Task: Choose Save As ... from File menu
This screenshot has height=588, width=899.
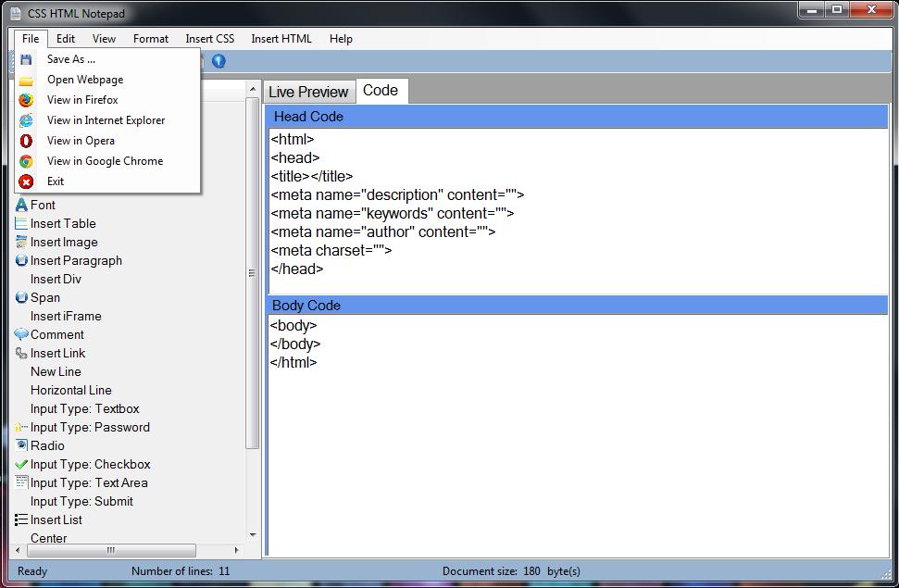Action: pyautogui.click(x=107, y=59)
